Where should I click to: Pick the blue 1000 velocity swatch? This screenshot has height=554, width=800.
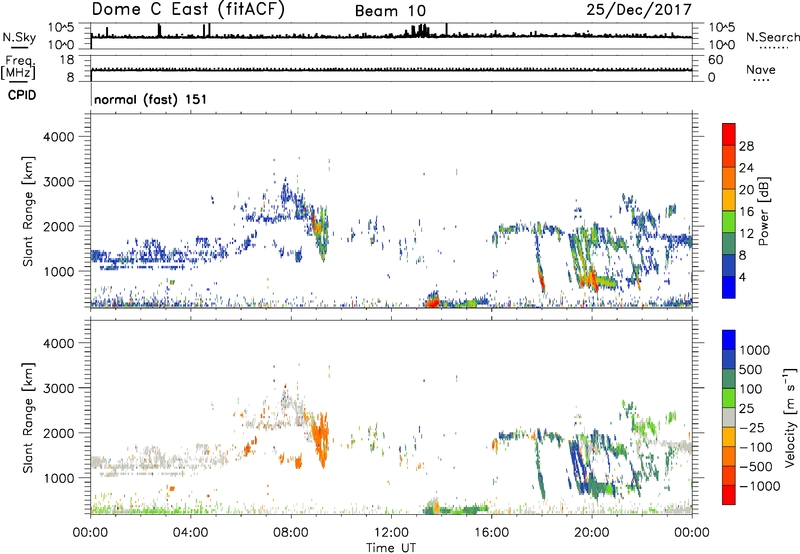pyautogui.click(x=729, y=340)
